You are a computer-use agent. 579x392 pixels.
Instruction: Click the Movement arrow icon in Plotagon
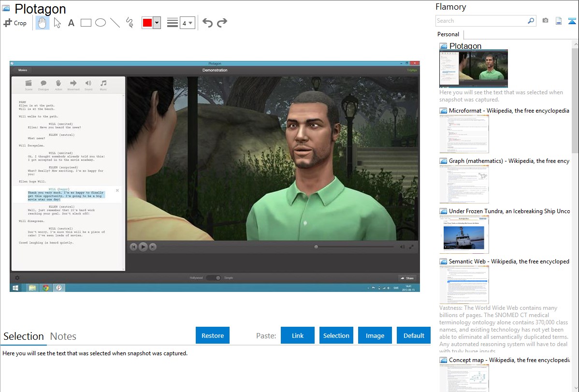73,85
